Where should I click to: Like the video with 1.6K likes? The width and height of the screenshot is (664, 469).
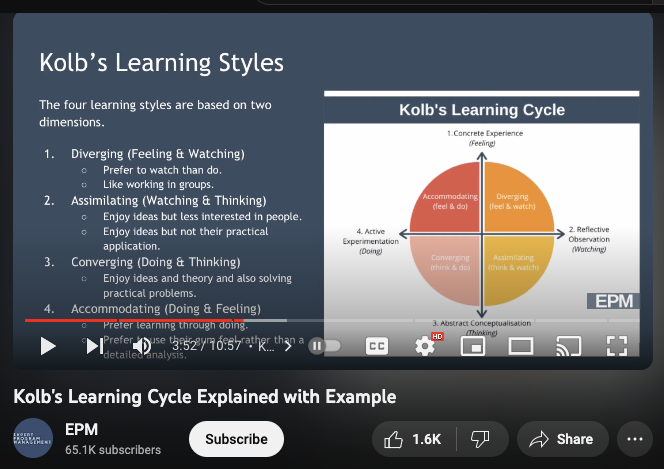click(x=414, y=439)
